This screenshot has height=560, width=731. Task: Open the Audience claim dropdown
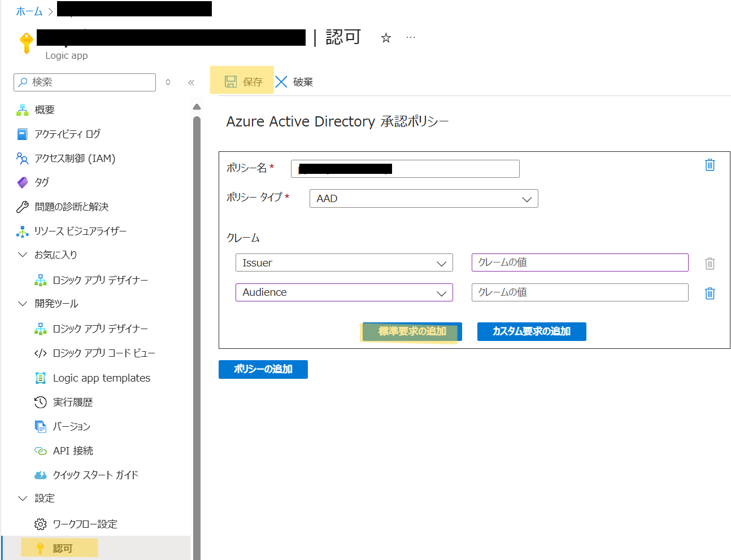coord(343,292)
